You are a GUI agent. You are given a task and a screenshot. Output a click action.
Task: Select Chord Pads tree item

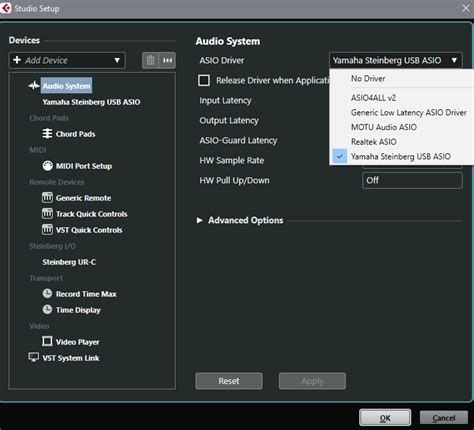coord(76,134)
